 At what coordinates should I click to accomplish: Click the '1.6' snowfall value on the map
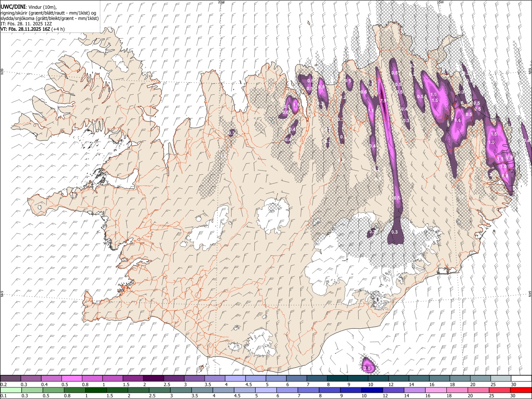click(458, 120)
